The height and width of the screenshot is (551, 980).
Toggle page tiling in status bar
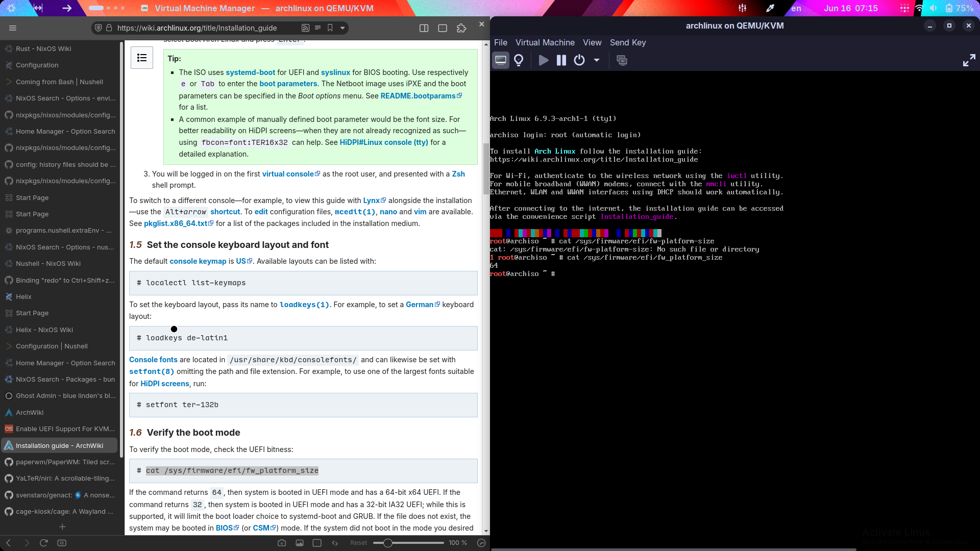pos(317,543)
